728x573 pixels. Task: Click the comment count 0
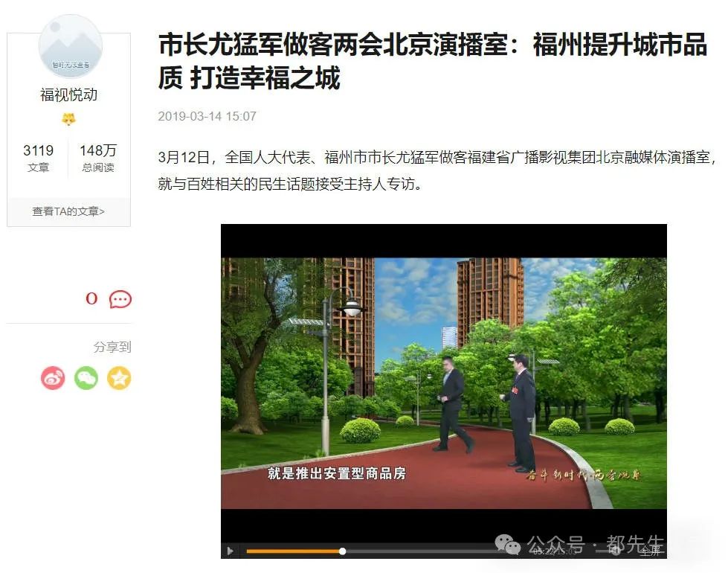pos(91,298)
